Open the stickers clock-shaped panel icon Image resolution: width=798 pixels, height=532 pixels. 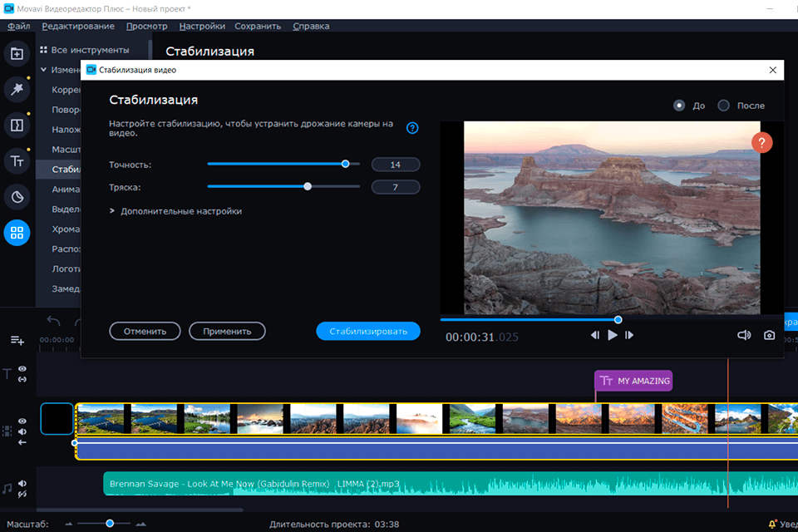pos(17,197)
